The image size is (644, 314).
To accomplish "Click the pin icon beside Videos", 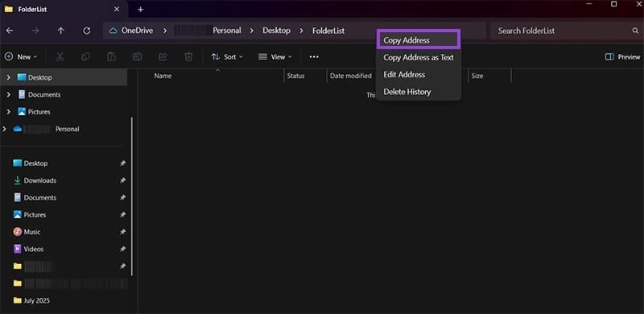I will pyautogui.click(x=122, y=249).
